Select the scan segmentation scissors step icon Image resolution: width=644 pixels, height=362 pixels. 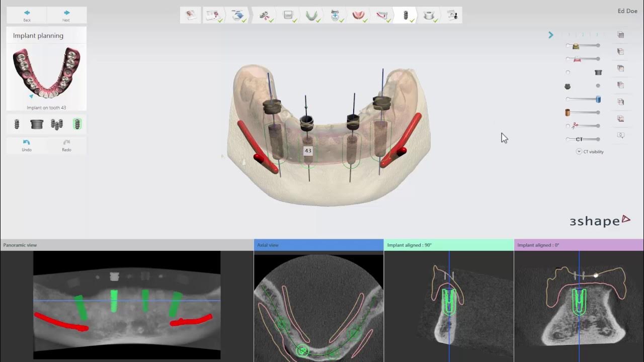point(265,15)
